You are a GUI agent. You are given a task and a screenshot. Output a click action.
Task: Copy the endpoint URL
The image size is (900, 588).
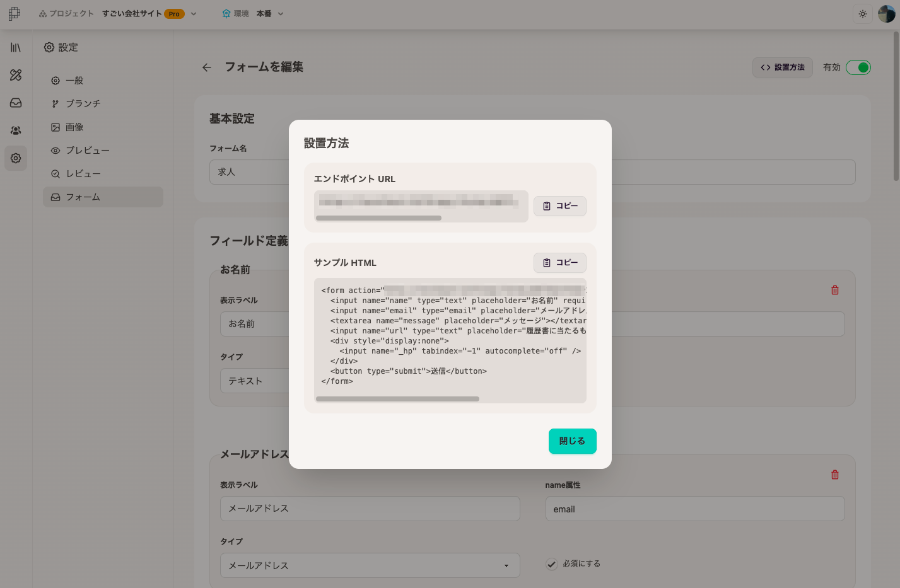(560, 206)
